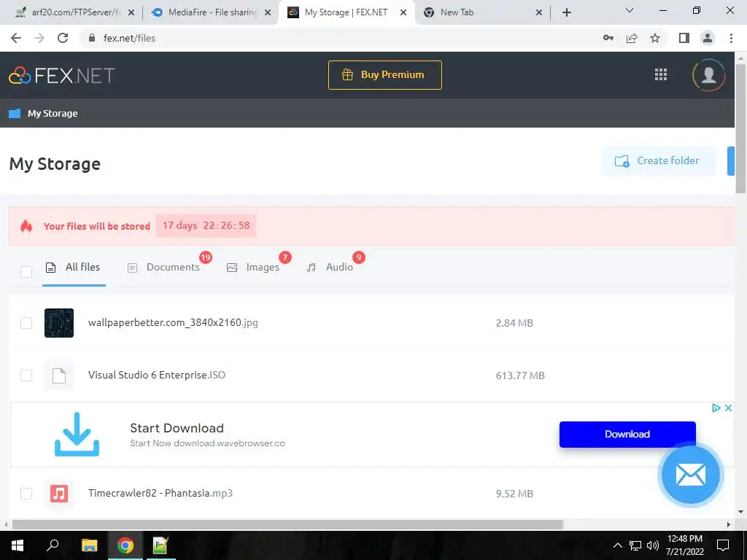Check the Timecrawler82 Phantasia mp3
This screenshot has width=747, height=560.
(26, 494)
